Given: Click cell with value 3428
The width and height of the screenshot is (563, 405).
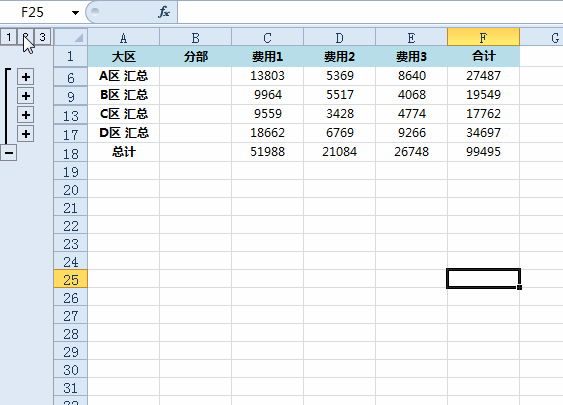Looking at the screenshot, I should coord(340,114).
